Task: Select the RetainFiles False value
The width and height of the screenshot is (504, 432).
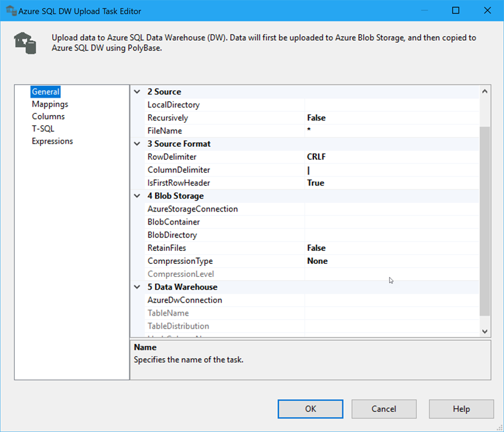Action: click(392, 248)
